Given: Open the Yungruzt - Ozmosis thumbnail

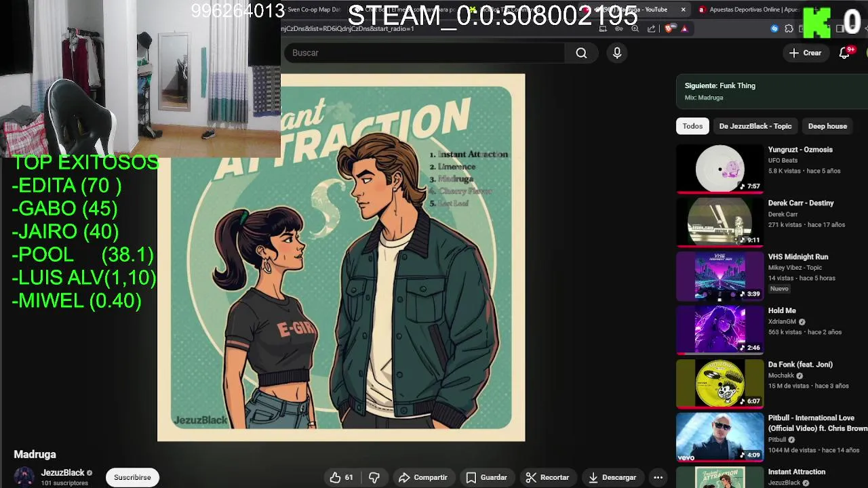Looking at the screenshot, I should point(719,169).
